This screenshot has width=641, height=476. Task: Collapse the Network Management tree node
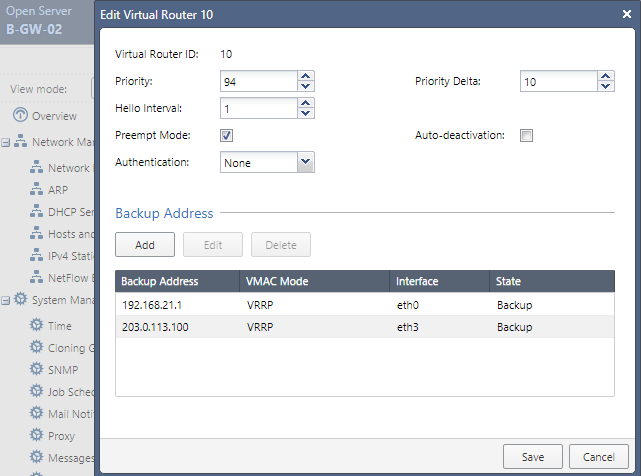(x=6, y=142)
